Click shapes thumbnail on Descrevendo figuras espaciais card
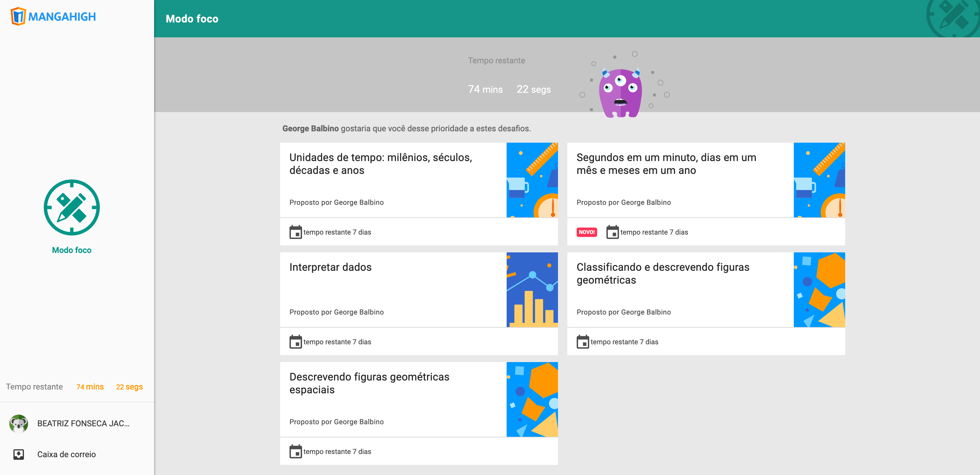Viewport: 980px width, 475px height. 532,400
